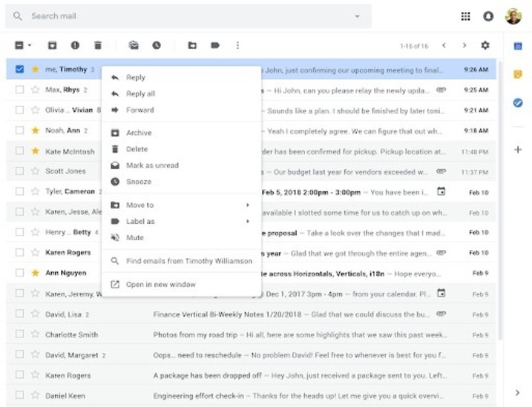Screen dimensions: 532x407
Task: Open the Engineering effort check-in email
Action: pos(251,395)
